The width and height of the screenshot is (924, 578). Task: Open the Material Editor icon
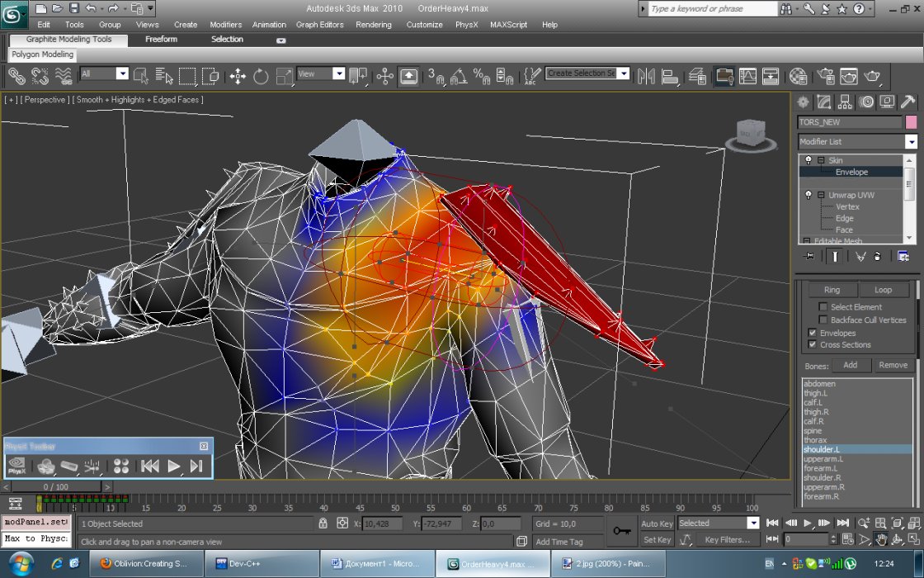(x=798, y=76)
